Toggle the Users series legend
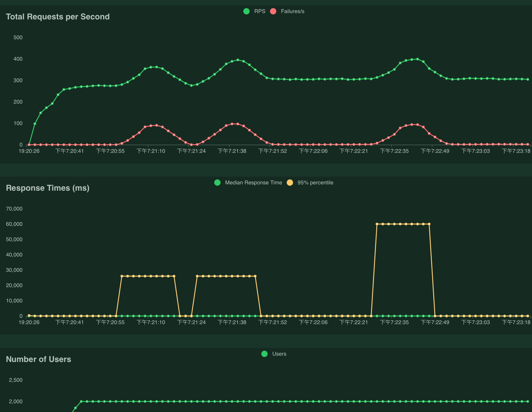Screen dimensions: 532x412 (x=273, y=354)
